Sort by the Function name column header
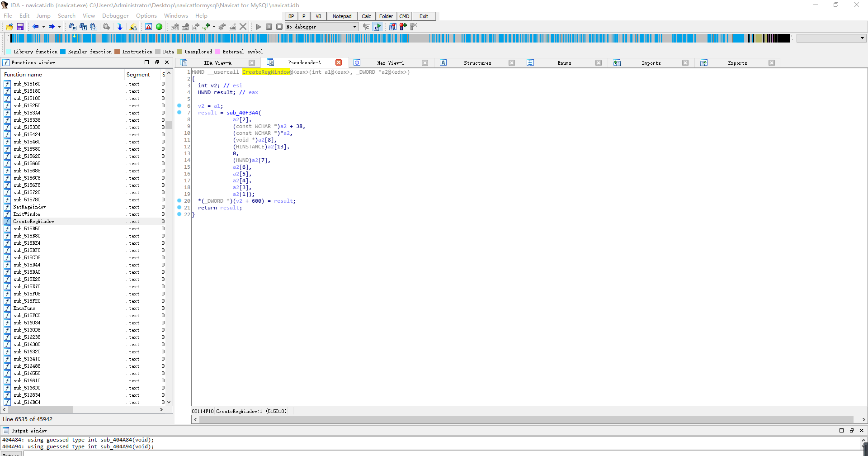868x456 pixels. click(63, 75)
